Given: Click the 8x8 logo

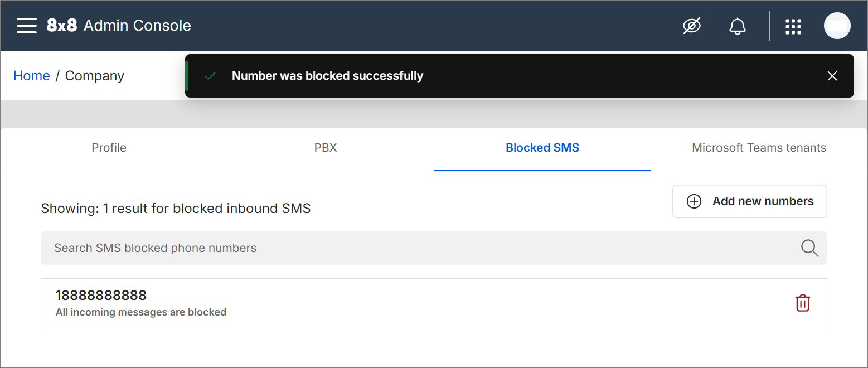Looking at the screenshot, I should point(61,26).
